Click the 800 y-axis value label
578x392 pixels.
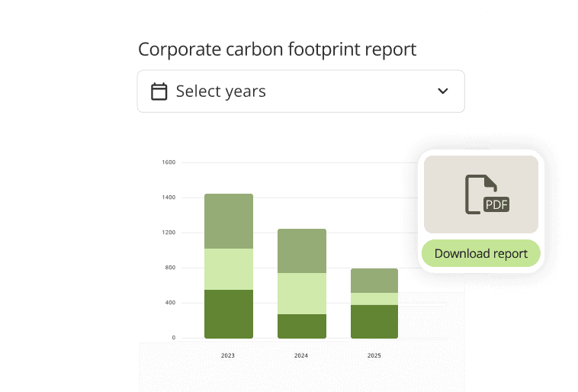pyautogui.click(x=170, y=268)
